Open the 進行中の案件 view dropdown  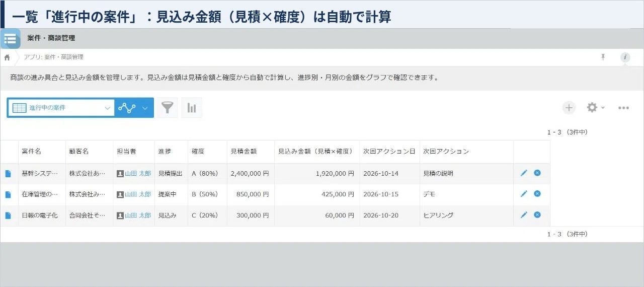coord(61,108)
